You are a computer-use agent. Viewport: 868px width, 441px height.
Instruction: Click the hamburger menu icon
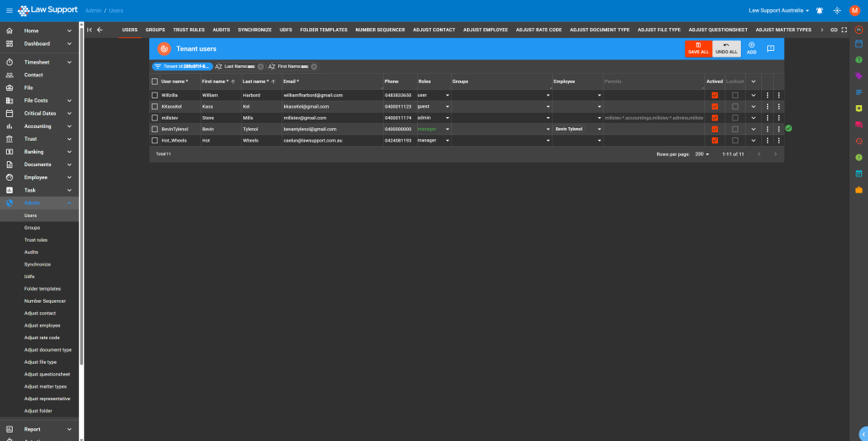(8, 10)
